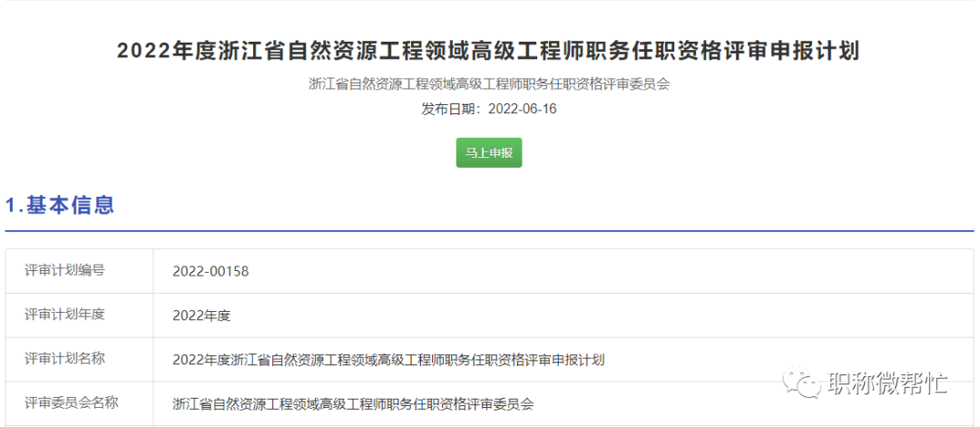Click the 评审计划名称 label cell
This screenshot has height=427, width=980.
[79, 360]
